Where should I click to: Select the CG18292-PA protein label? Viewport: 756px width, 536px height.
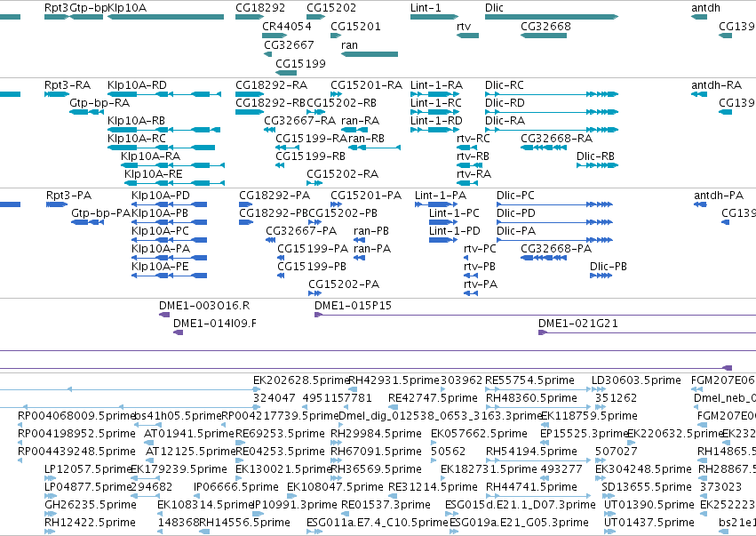pos(275,196)
